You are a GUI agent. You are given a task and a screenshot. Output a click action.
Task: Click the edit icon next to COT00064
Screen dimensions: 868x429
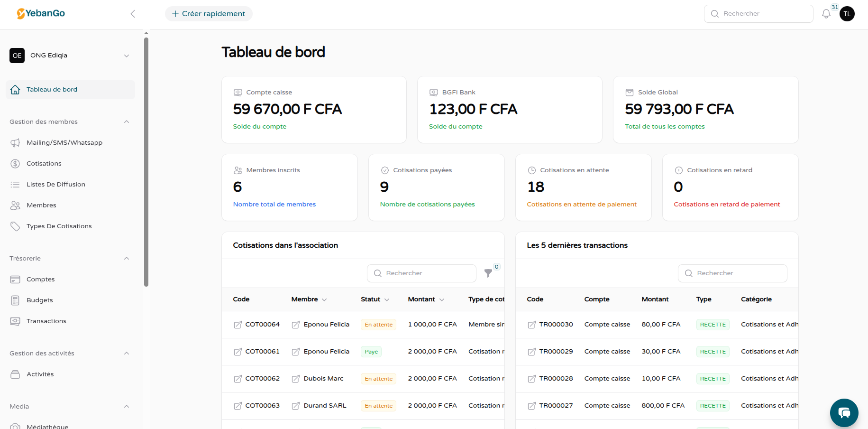pyautogui.click(x=237, y=325)
